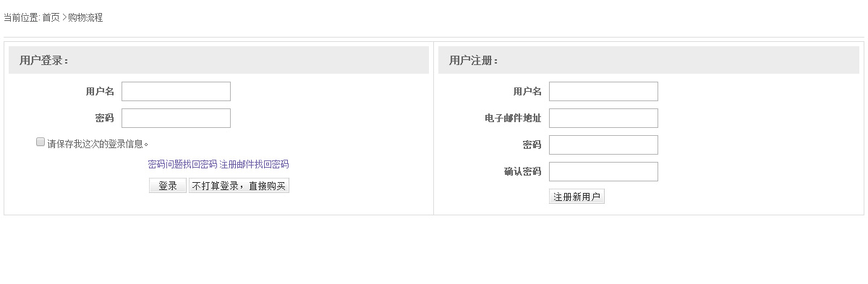Submit with the 注册新用户 button
The image size is (868, 284).
click(576, 197)
